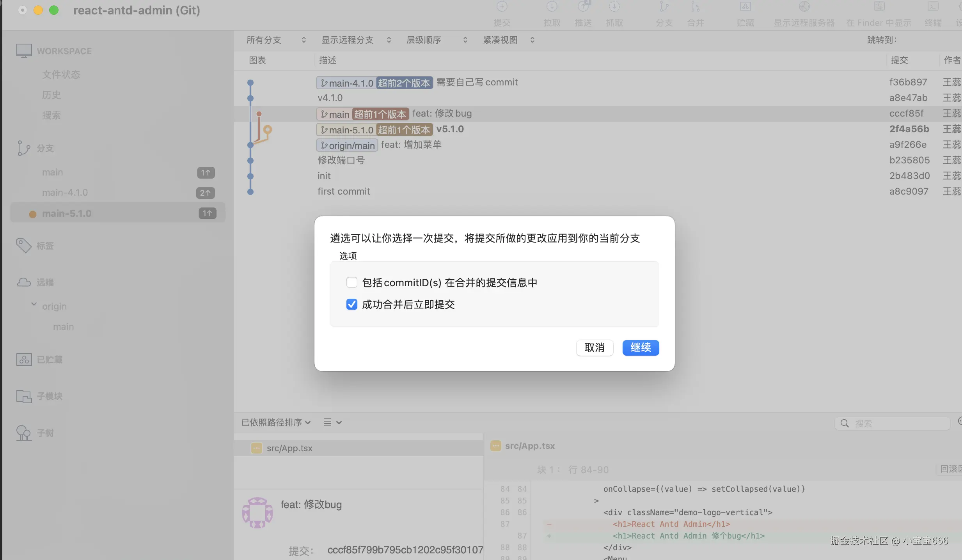The image size is (962, 560).
Task: Click the 标签 tag icon in sidebar
Action: (24, 245)
